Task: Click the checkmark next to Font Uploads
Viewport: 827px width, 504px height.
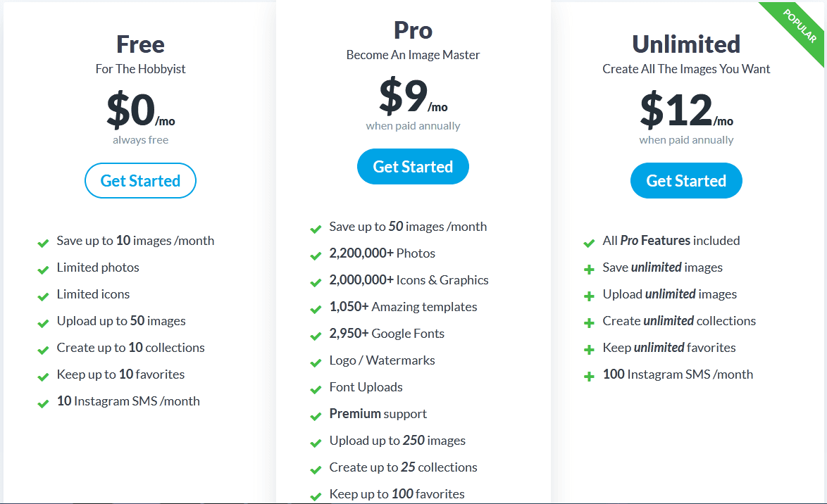Action: (316, 389)
